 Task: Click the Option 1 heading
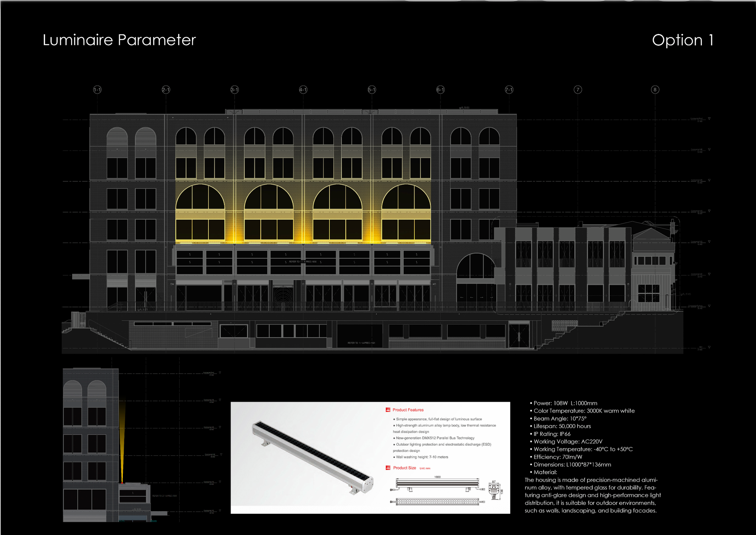click(x=682, y=40)
